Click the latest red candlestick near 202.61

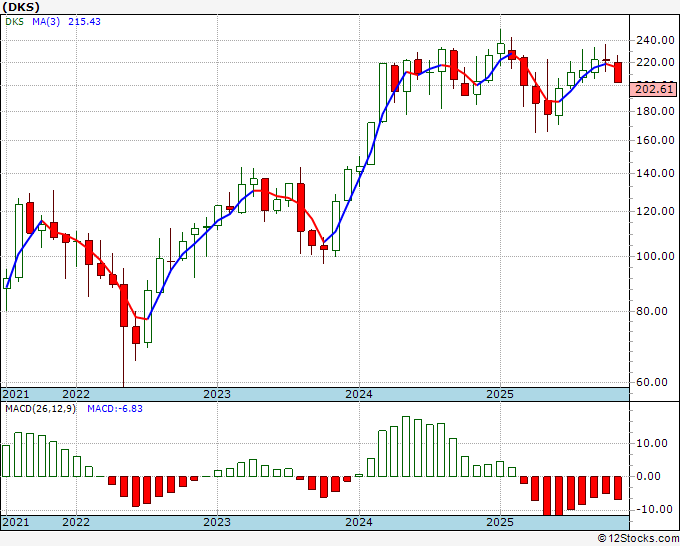pyautogui.click(x=618, y=72)
